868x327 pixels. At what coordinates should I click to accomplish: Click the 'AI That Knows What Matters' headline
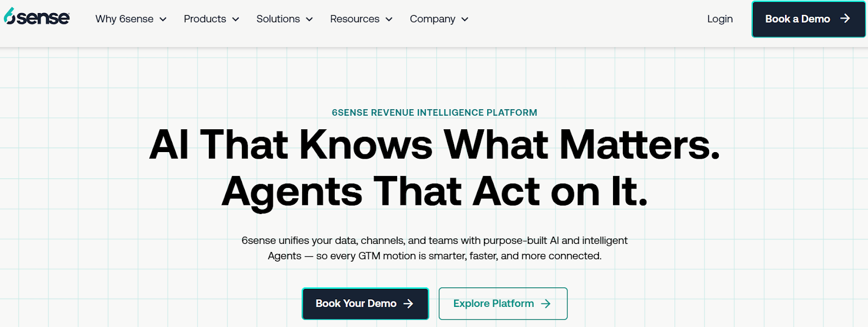(434, 145)
